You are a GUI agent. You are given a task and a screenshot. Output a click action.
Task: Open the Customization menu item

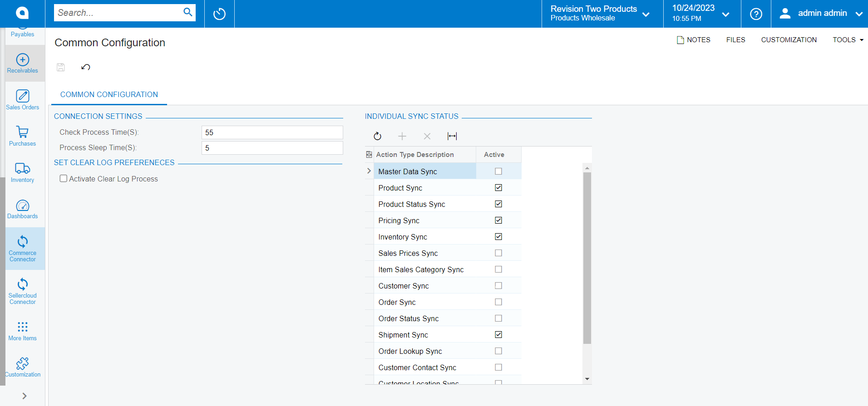point(789,40)
